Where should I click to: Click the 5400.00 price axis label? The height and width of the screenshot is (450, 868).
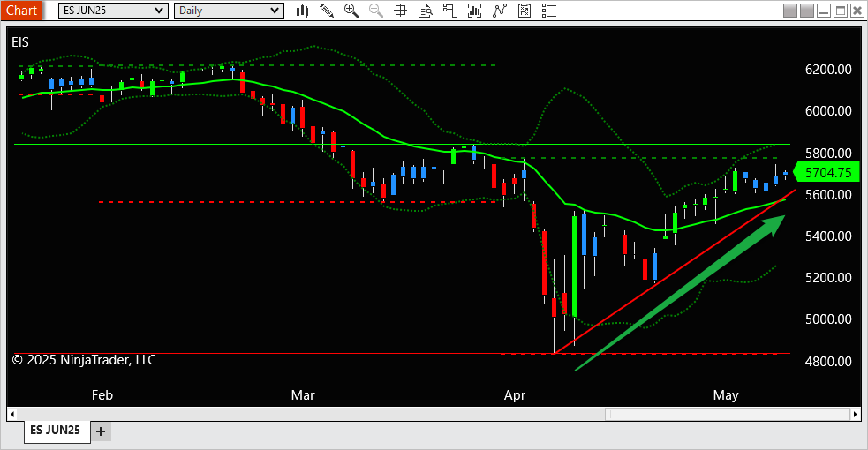(828, 236)
